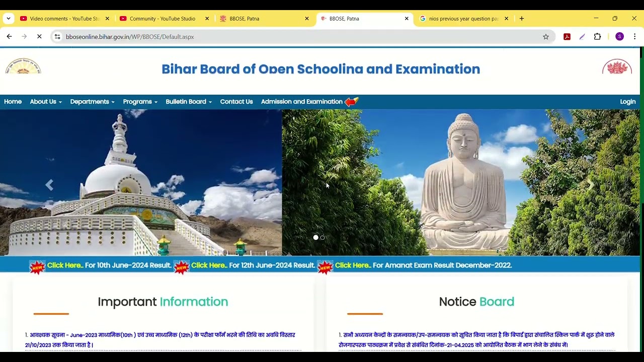Expand the About Us menu
Image resolution: width=644 pixels, height=362 pixels.
[x=46, y=102]
